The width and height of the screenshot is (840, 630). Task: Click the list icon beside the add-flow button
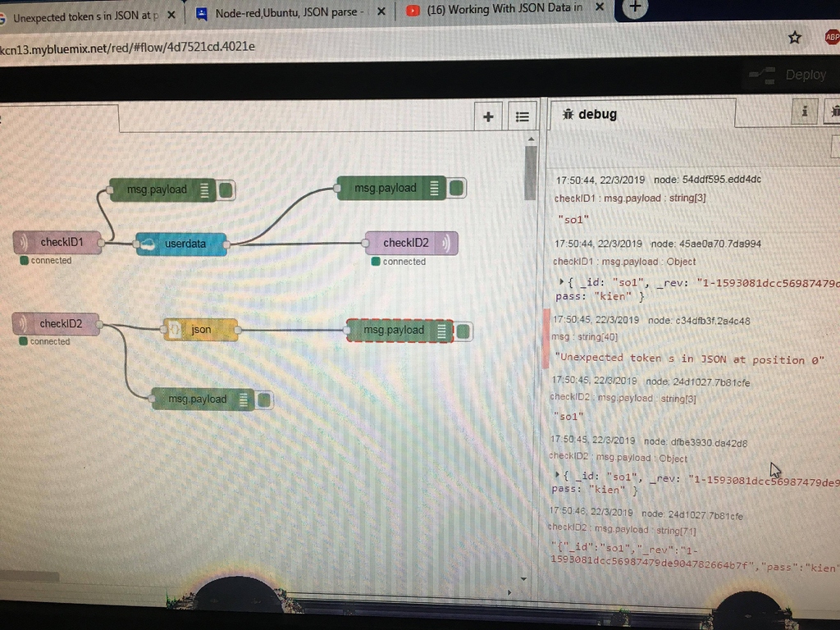pos(523,116)
